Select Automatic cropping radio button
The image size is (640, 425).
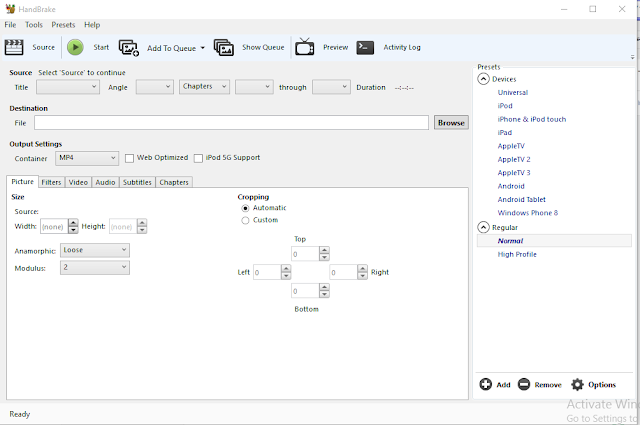pos(245,208)
